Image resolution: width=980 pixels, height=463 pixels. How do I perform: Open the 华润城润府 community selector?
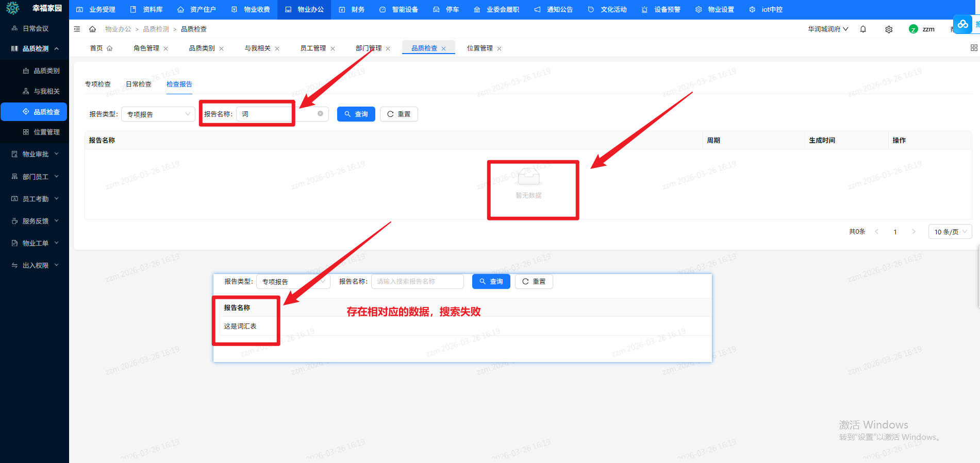(827, 29)
